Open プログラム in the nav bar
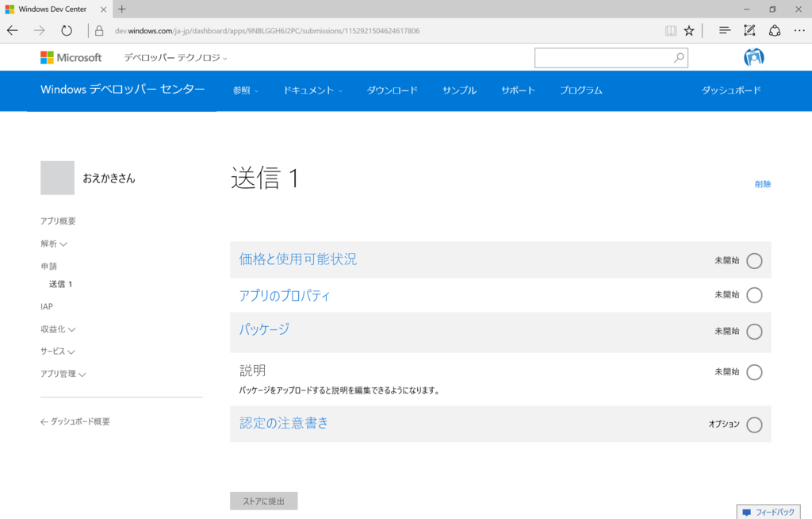 click(581, 90)
